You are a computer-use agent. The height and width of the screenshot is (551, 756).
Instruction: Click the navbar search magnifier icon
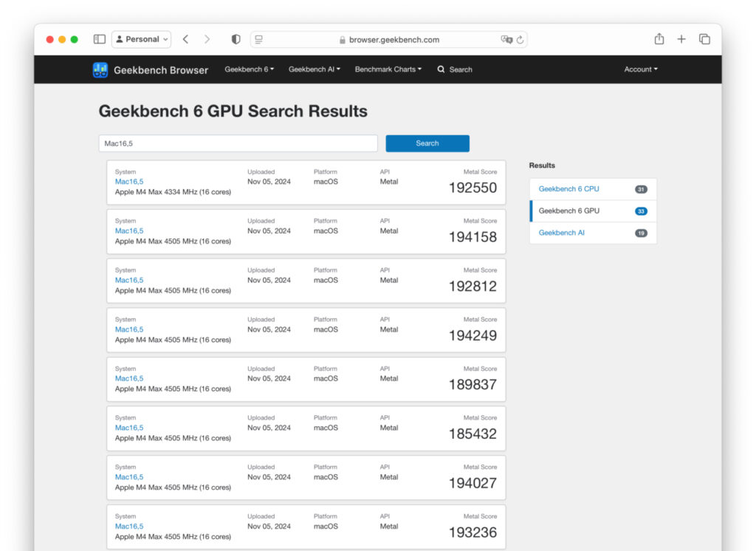(441, 69)
